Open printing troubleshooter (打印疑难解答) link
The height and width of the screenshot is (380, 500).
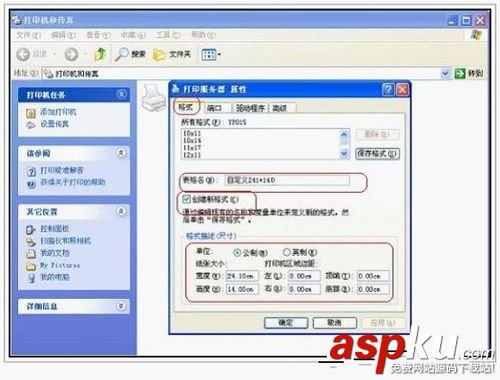pos(62,171)
